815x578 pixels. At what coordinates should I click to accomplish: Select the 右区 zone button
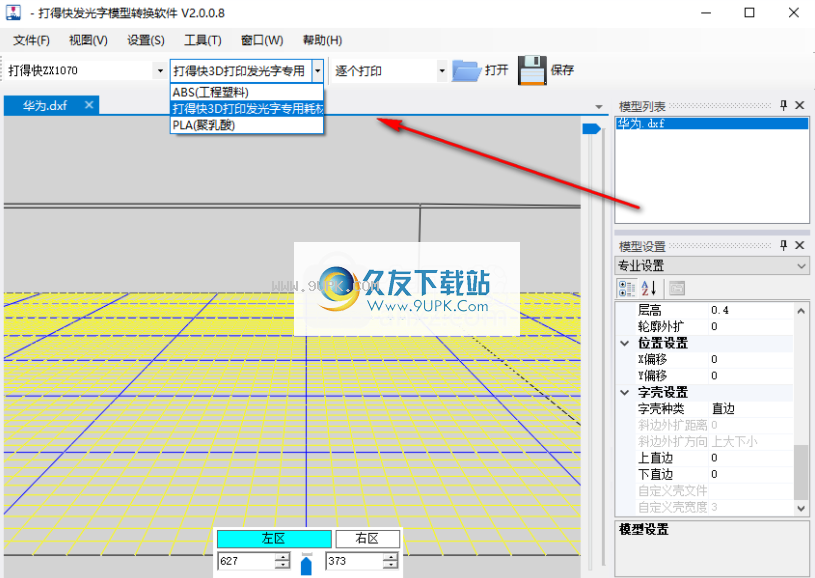pyautogui.click(x=367, y=539)
